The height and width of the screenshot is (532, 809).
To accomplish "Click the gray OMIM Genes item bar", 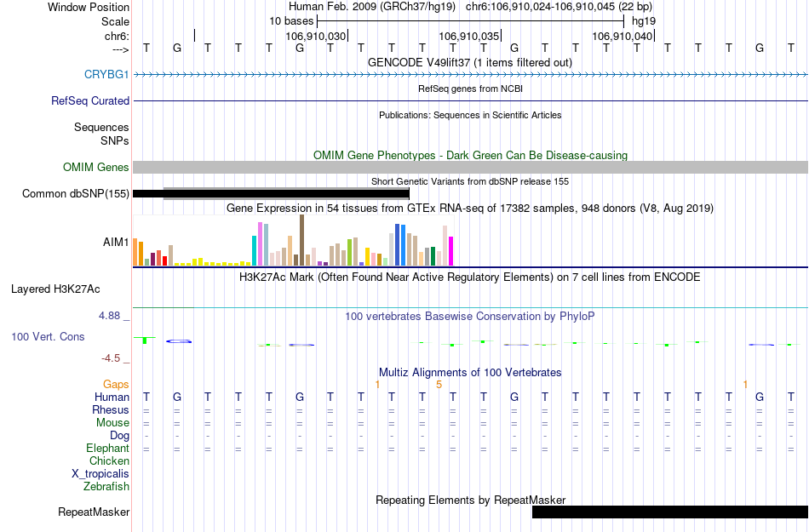I will [470, 167].
